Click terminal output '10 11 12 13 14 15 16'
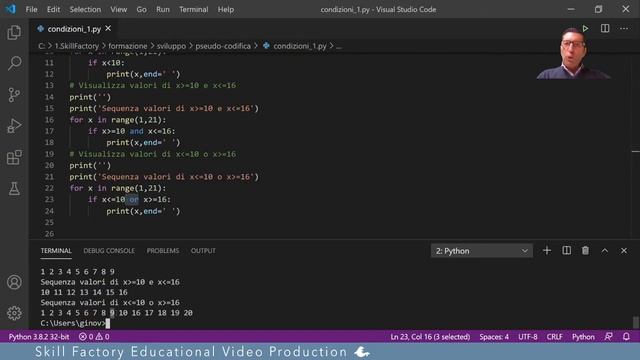Screen dimensions: 640x360 (84, 292)
